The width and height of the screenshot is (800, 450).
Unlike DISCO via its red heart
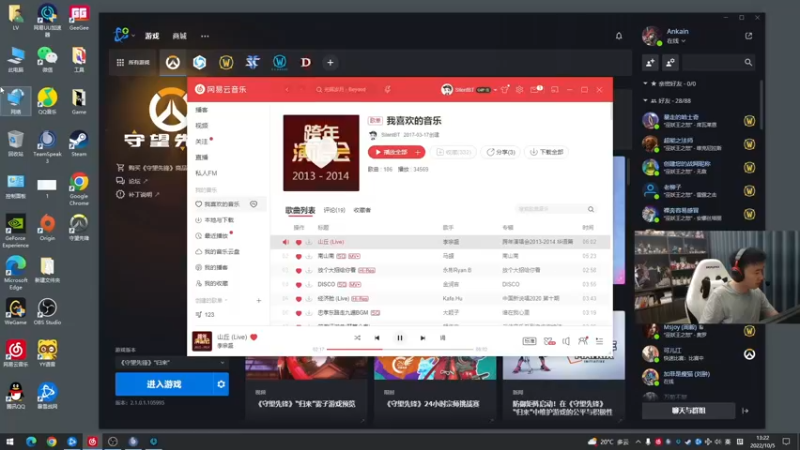click(x=298, y=285)
